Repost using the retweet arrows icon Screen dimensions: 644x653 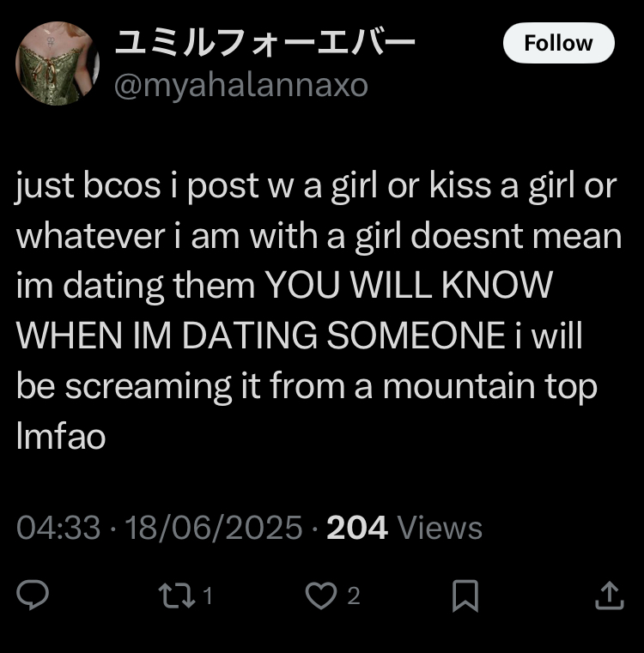pos(177,596)
